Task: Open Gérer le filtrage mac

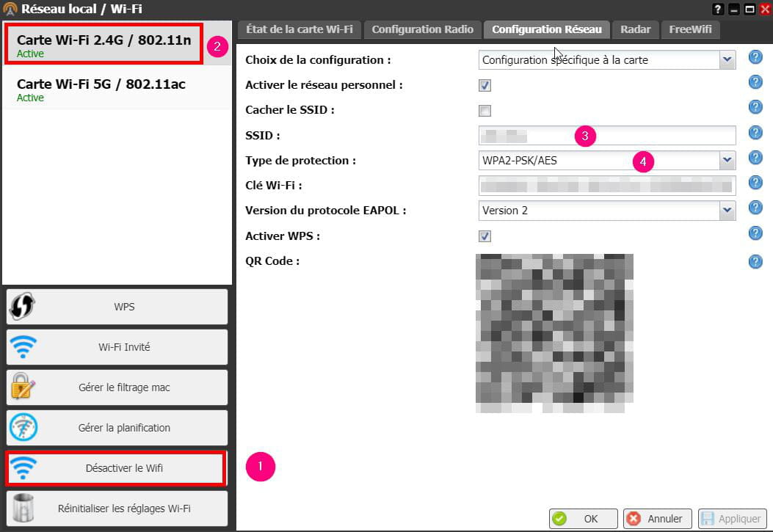Action: [x=117, y=387]
